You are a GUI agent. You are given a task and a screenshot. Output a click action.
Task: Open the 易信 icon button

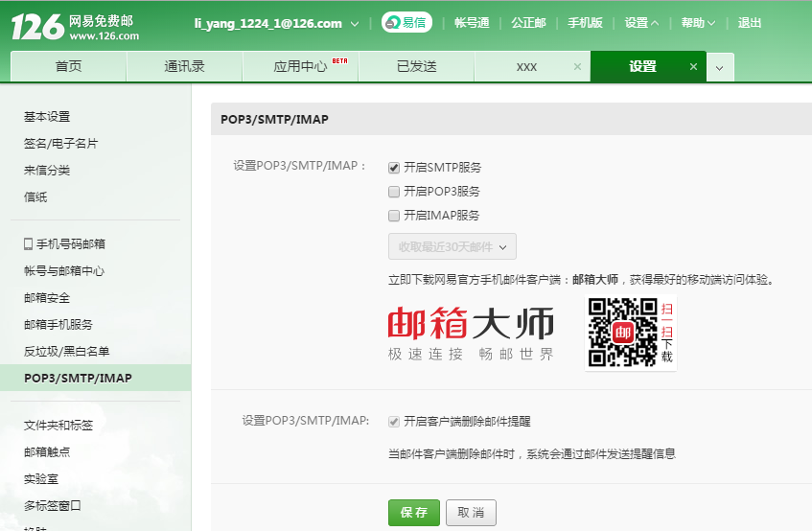[x=406, y=23]
